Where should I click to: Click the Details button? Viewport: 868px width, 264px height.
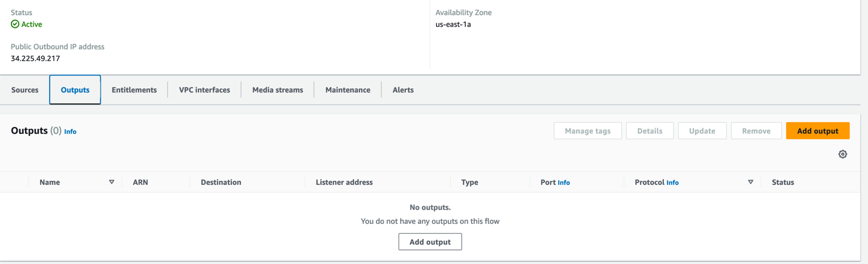(649, 131)
